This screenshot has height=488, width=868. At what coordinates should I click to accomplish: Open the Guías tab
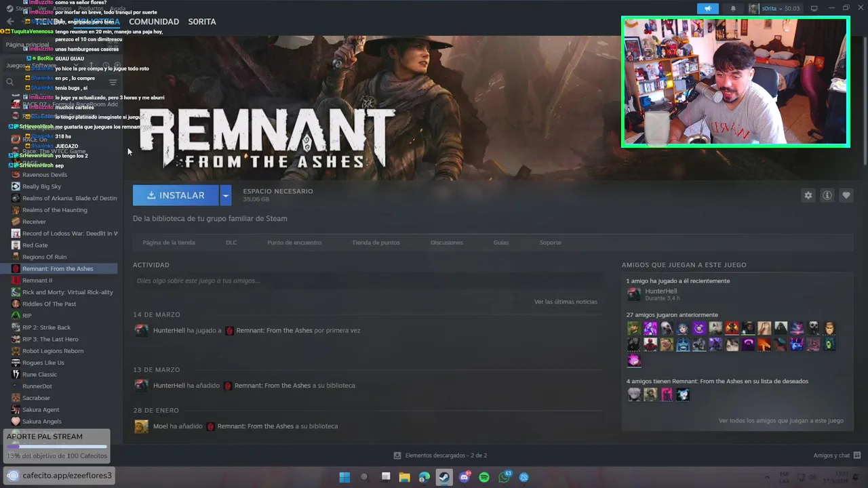(501, 242)
